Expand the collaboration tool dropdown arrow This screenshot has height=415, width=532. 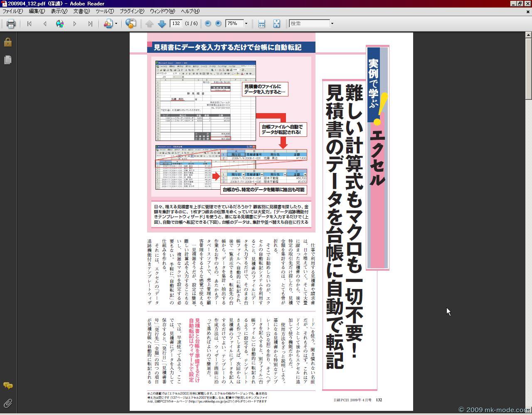116,24
